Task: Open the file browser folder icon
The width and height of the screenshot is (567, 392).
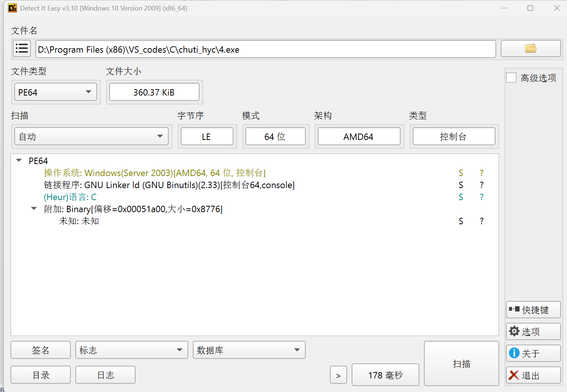Action: tap(530, 49)
